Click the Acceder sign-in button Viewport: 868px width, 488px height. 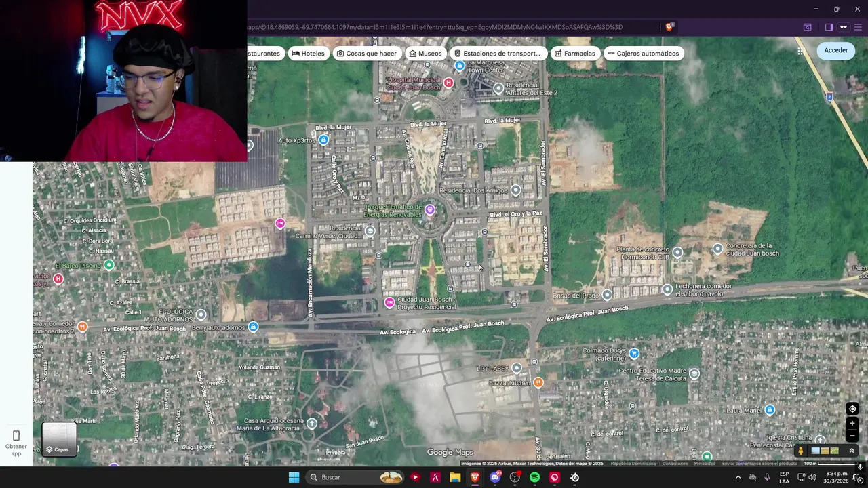pos(835,50)
